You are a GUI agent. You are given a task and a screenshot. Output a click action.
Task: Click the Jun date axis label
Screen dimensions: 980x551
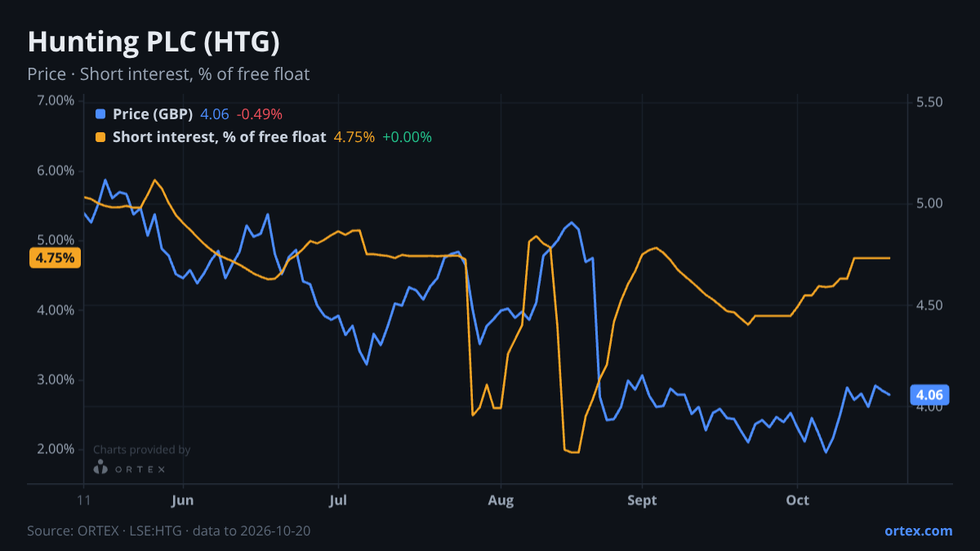tap(183, 500)
